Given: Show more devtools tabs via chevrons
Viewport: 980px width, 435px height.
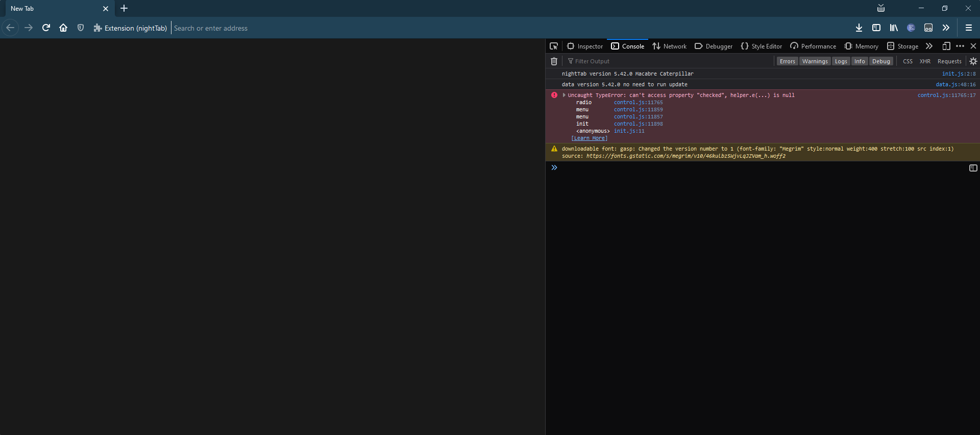Looking at the screenshot, I should (929, 46).
